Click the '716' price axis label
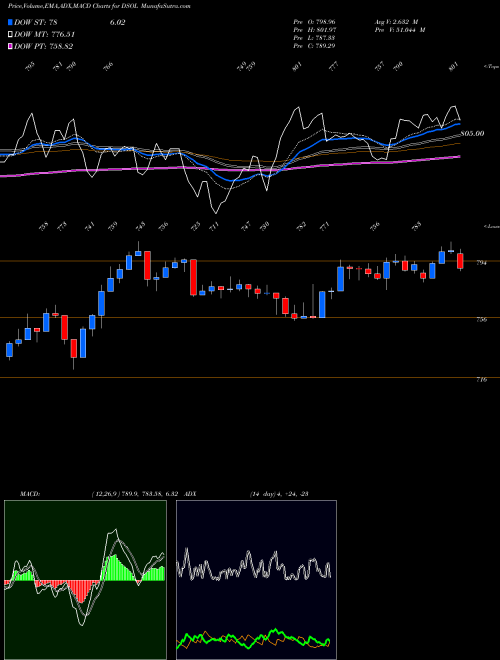 (481, 380)
